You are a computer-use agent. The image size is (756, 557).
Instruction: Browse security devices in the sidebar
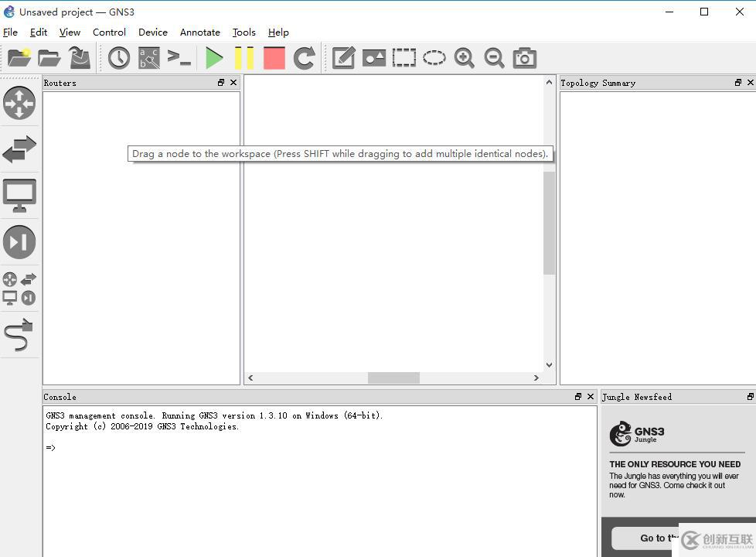coord(19,242)
